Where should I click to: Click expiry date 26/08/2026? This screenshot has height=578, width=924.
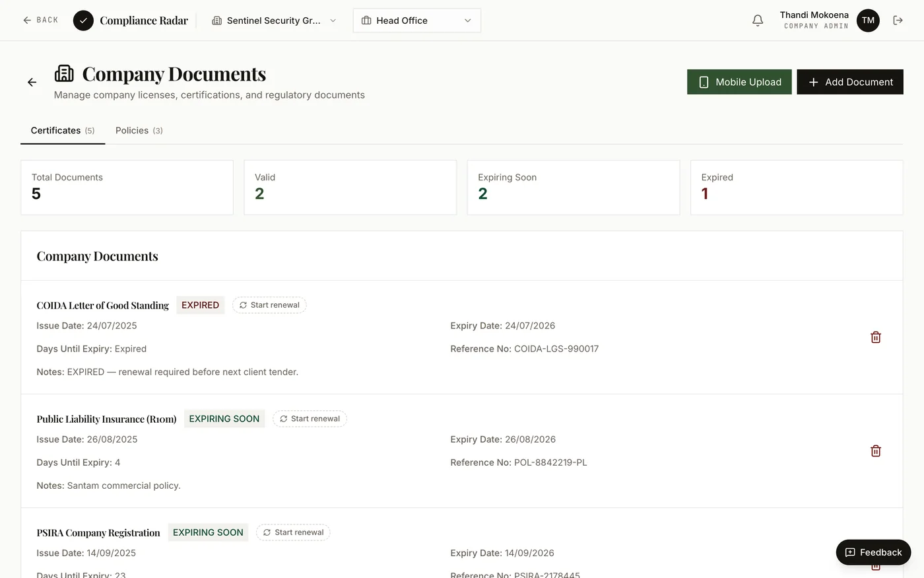coord(530,439)
